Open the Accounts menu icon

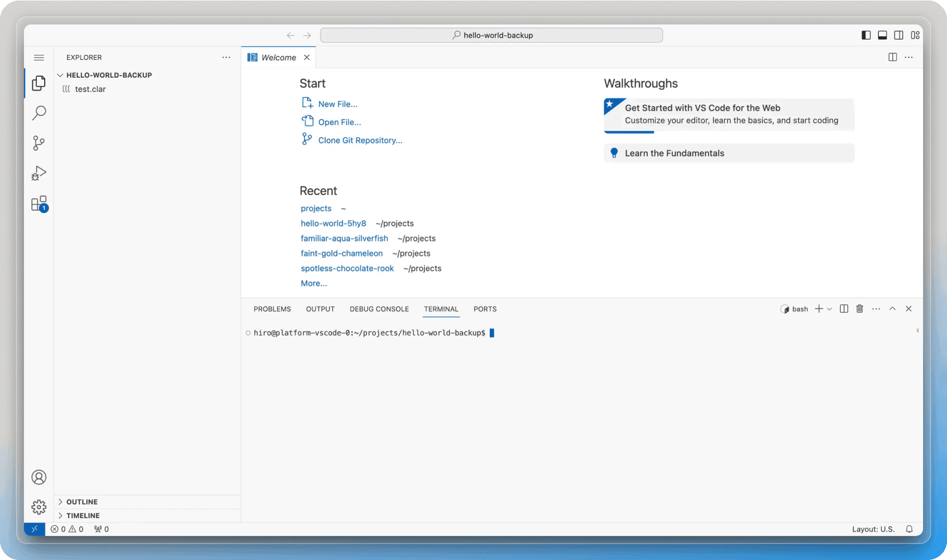point(39,477)
